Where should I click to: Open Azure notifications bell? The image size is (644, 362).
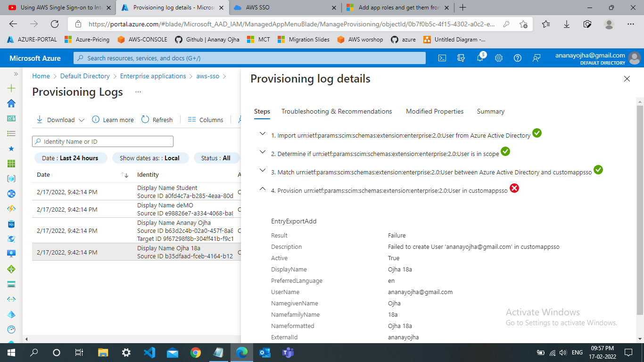point(480,58)
